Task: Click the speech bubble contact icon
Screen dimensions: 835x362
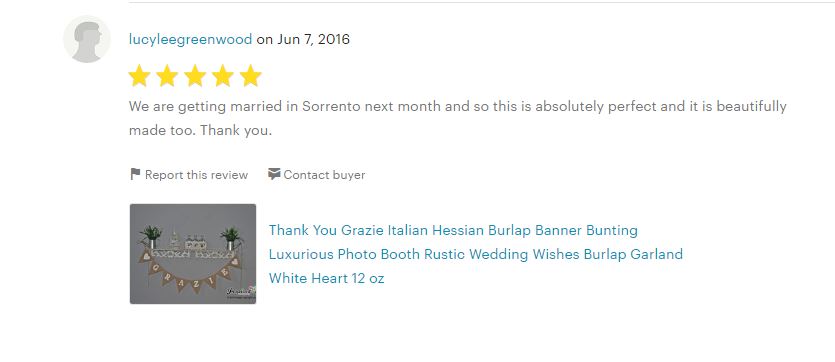Action: click(274, 174)
